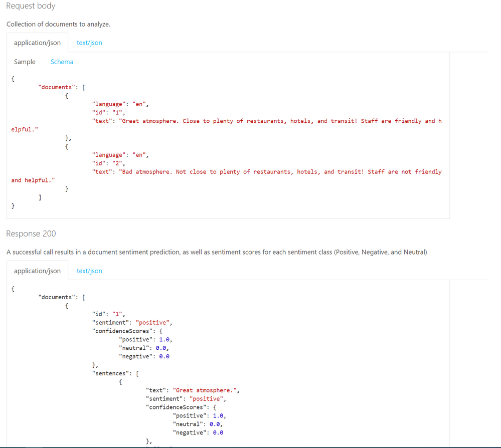501x448 pixels.
Task: Click the Response 200 heading
Action: click(x=31, y=234)
